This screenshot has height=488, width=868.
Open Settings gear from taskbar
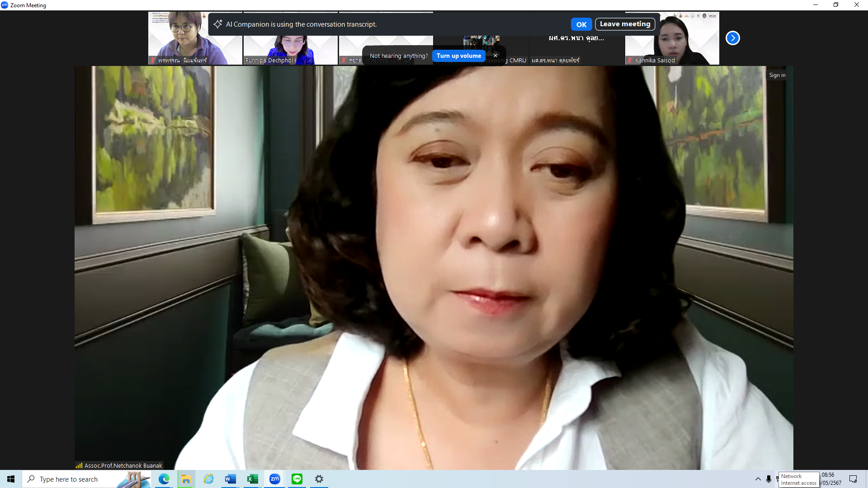(319, 479)
